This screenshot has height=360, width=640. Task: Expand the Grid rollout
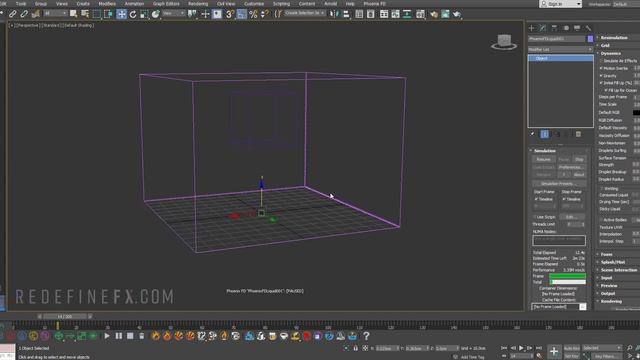pyautogui.click(x=605, y=45)
